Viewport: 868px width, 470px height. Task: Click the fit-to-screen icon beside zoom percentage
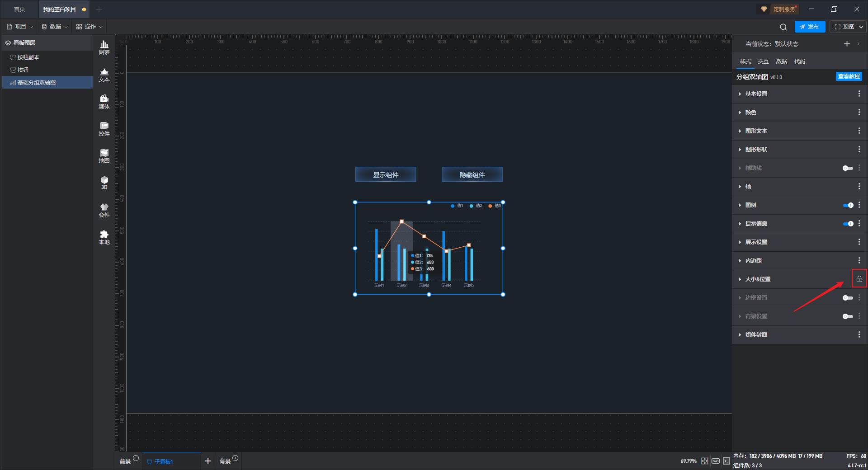click(705, 461)
